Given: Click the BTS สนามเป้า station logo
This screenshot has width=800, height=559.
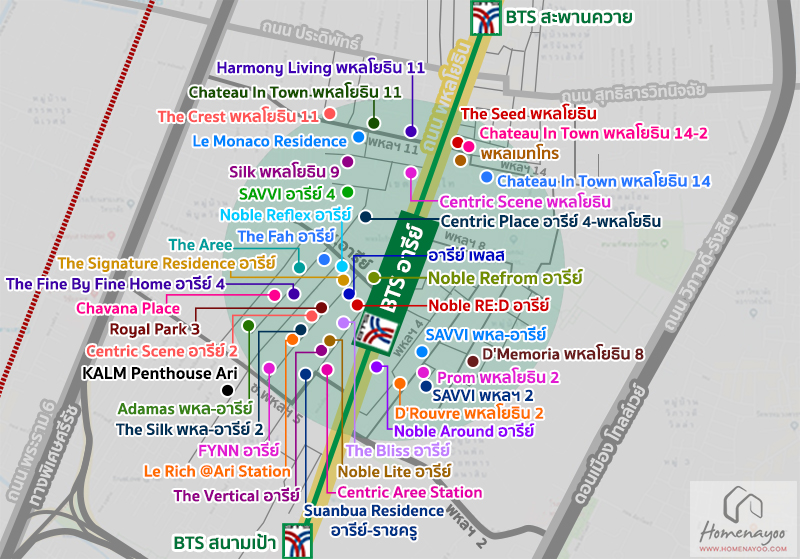Looking at the screenshot, I should coord(297,540).
